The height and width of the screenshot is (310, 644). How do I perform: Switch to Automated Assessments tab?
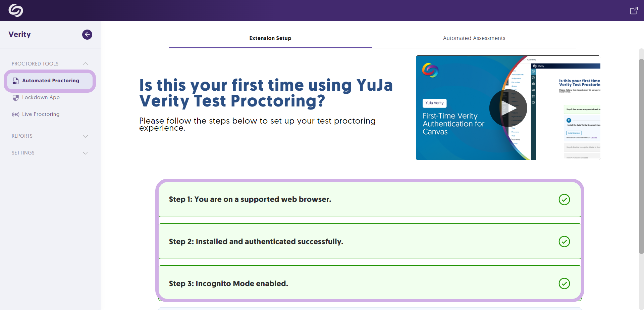coord(474,38)
